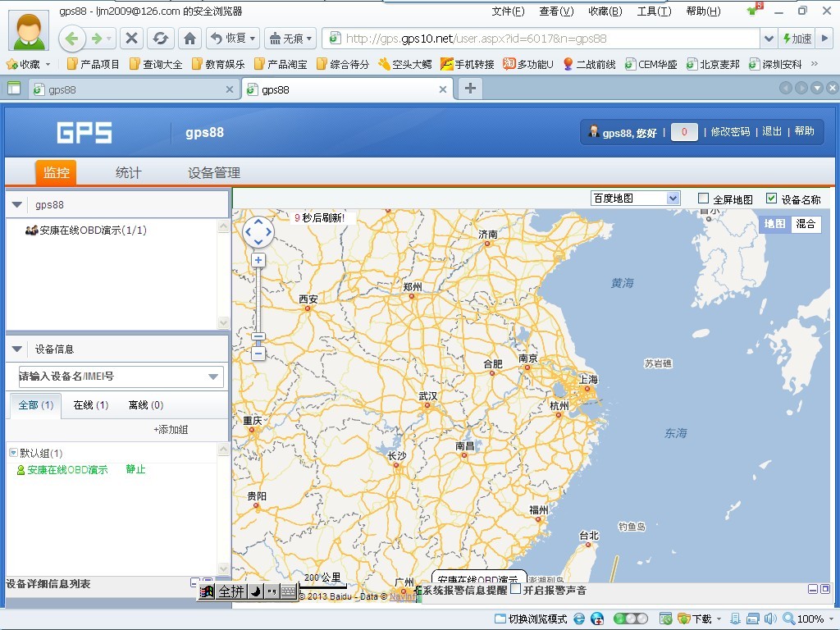The height and width of the screenshot is (630, 840).
Task: Close the active gps88 tab
Action: pos(442,89)
